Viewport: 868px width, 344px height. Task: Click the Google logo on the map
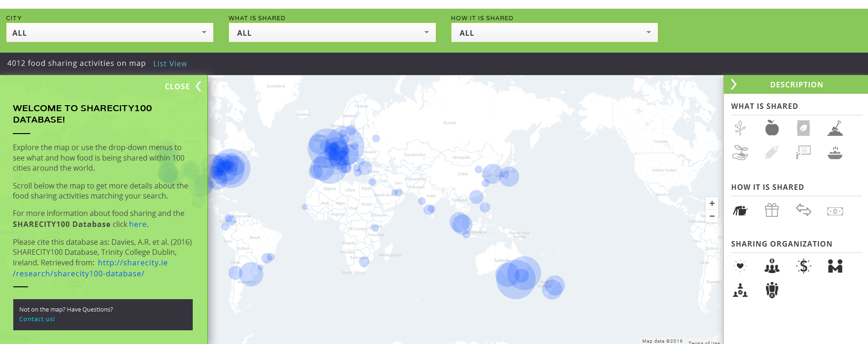coord(16,338)
